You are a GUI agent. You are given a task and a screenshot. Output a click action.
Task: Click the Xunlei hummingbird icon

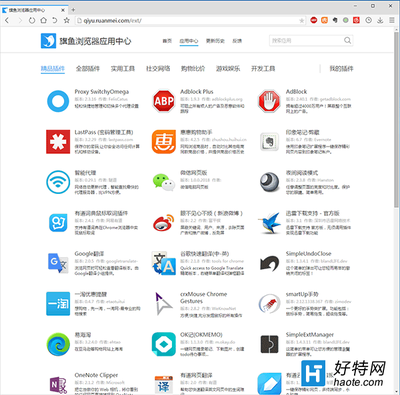point(269,223)
